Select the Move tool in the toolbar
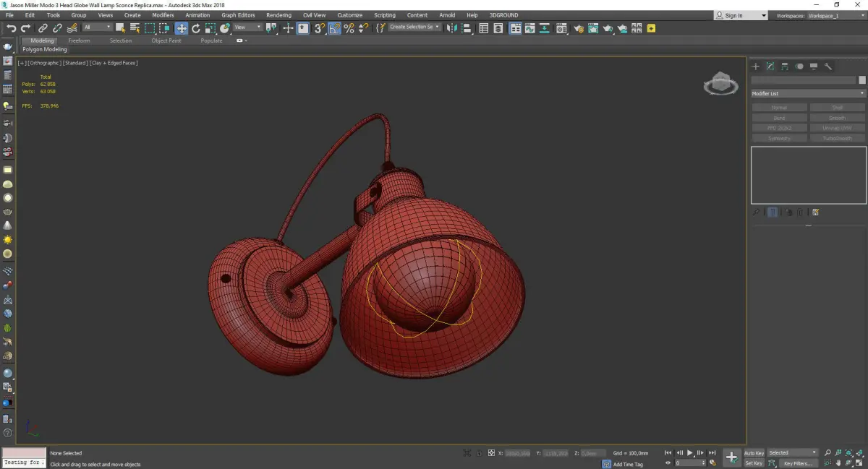The height and width of the screenshot is (469, 868). (x=181, y=28)
